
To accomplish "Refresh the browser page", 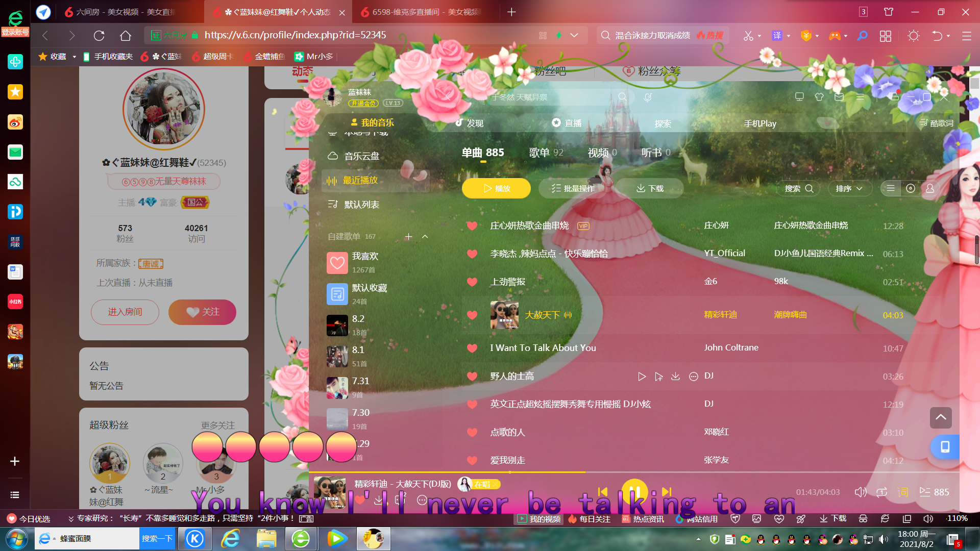I will [x=99, y=35].
